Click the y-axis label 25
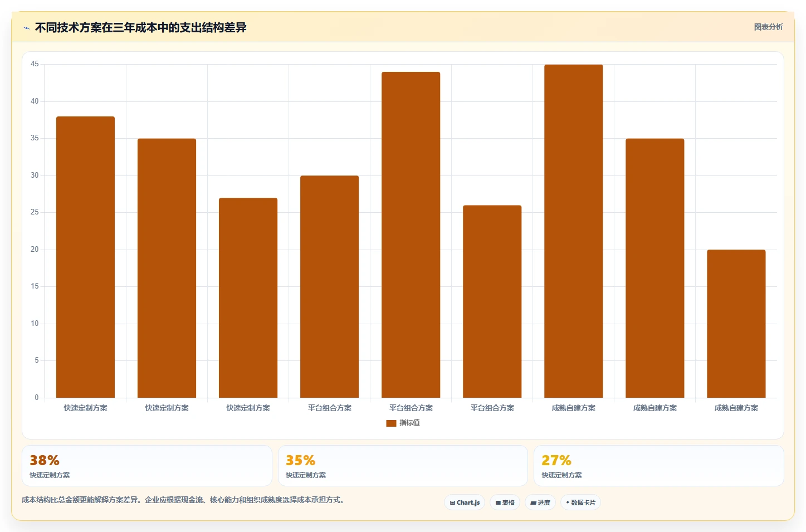This screenshot has width=806, height=532. click(35, 212)
